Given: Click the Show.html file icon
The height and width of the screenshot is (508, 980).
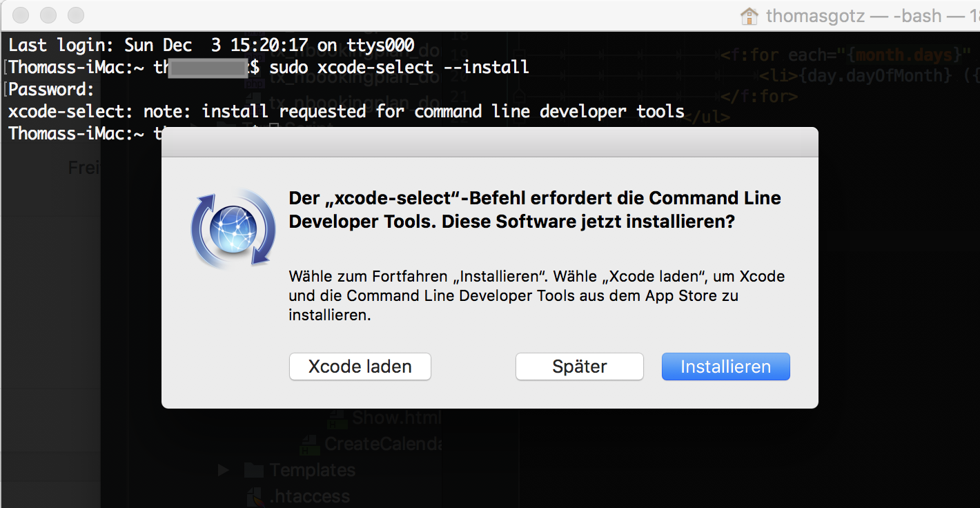Looking at the screenshot, I should [337, 418].
